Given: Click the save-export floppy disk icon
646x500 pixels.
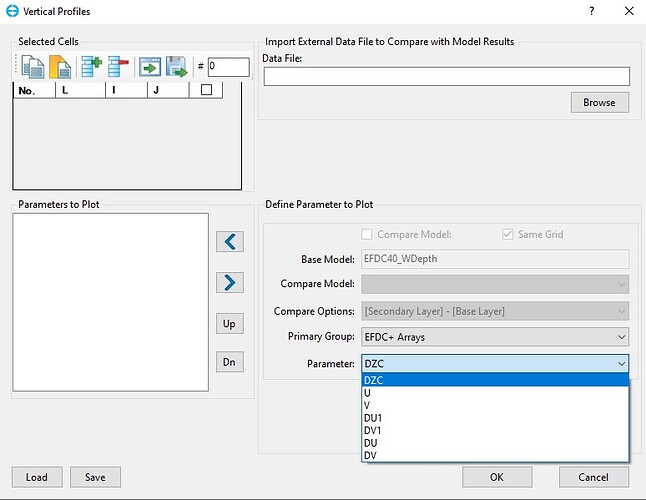Looking at the screenshot, I should pyautogui.click(x=177, y=67).
